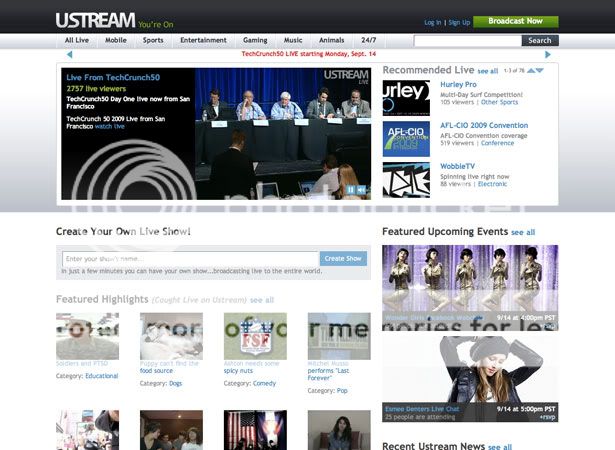Click the Create Show button

[x=343, y=258]
